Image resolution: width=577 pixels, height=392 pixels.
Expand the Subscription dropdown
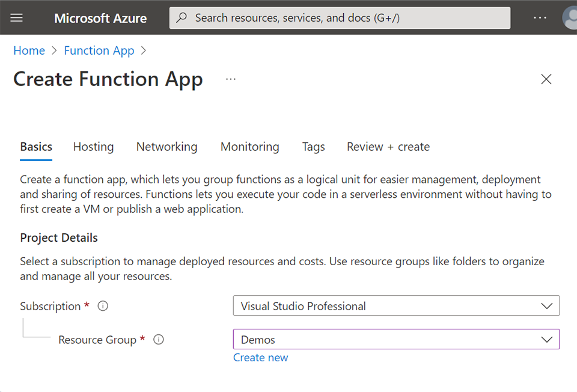[x=396, y=306]
